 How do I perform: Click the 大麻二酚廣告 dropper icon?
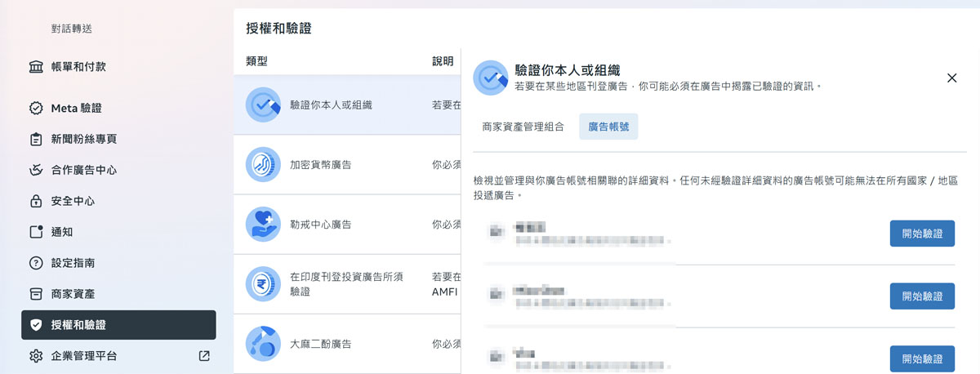(263, 343)
